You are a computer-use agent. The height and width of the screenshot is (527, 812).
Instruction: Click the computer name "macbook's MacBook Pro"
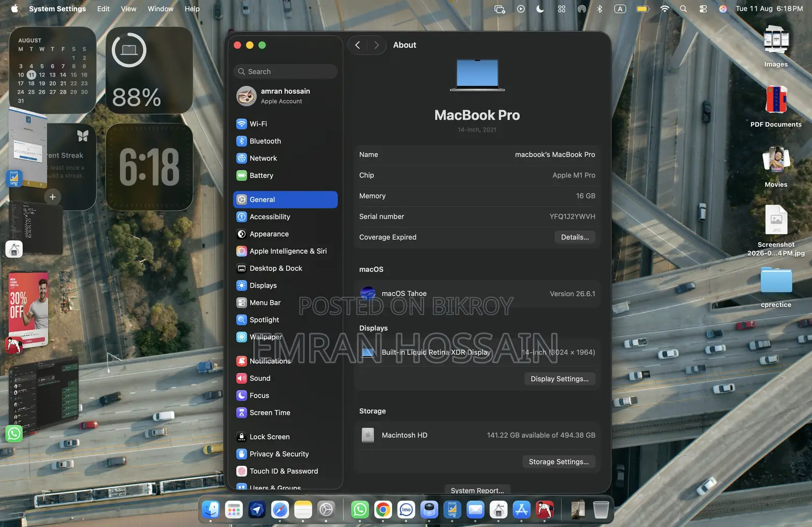pyautogui.click(x=555, y=155)
